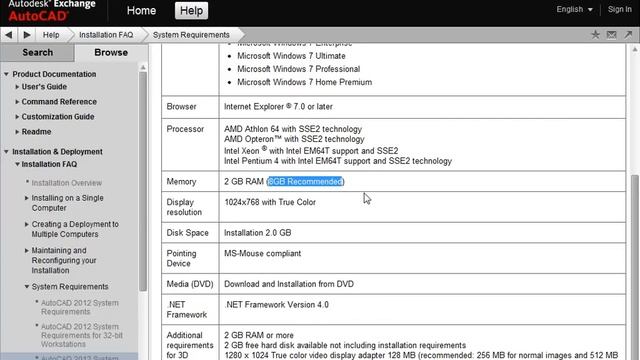Image resolution: width=640 pixels, height=360 pixels.
Task: Open the Home page
Action: click(x=141, y=11)
